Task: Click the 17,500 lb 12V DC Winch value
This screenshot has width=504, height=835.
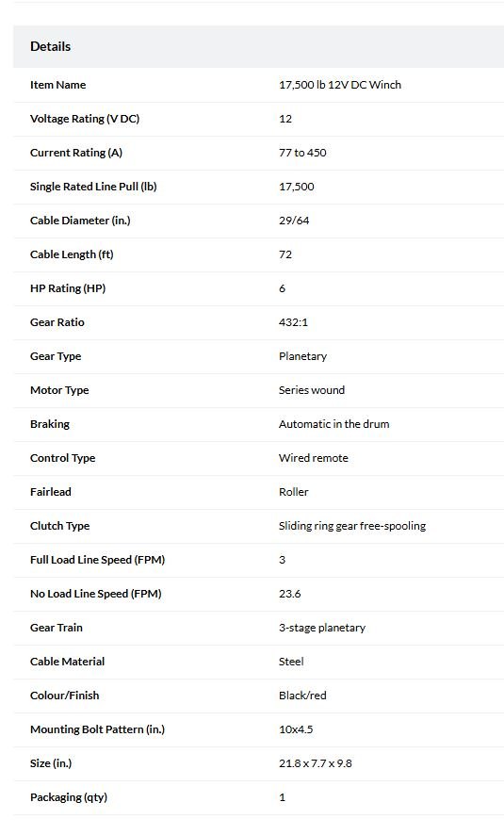Action: 340,85
